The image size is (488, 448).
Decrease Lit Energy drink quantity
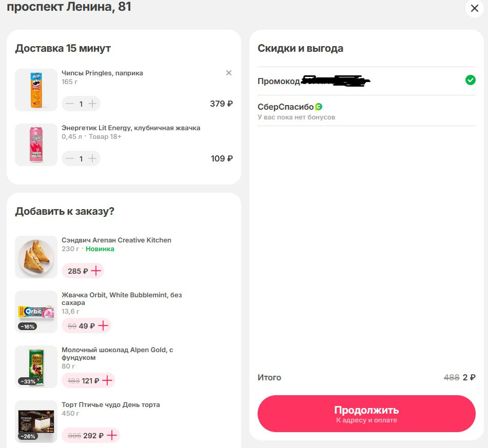(69, 158)
